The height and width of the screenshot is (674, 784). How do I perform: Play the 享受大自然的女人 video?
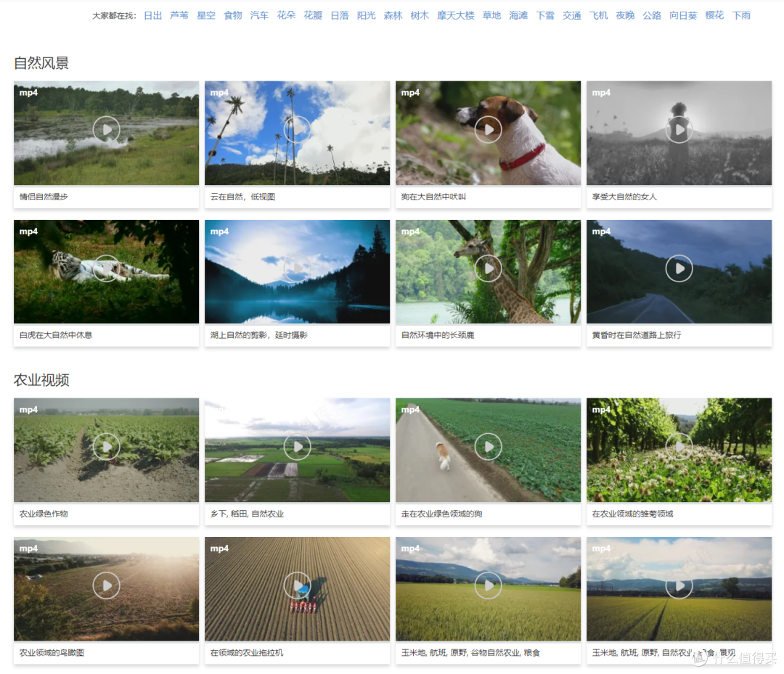[x=679, y=129]
